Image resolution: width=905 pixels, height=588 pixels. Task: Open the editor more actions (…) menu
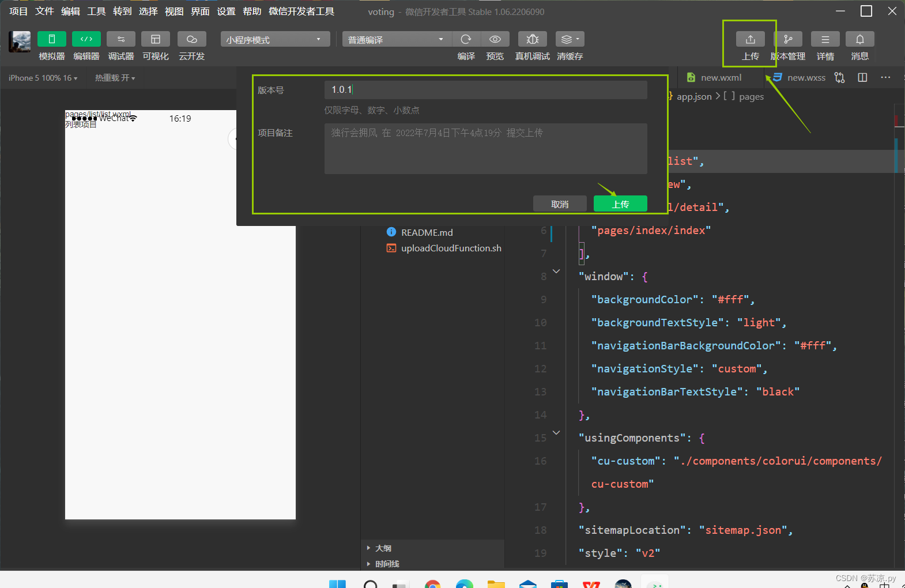point(885,78)
